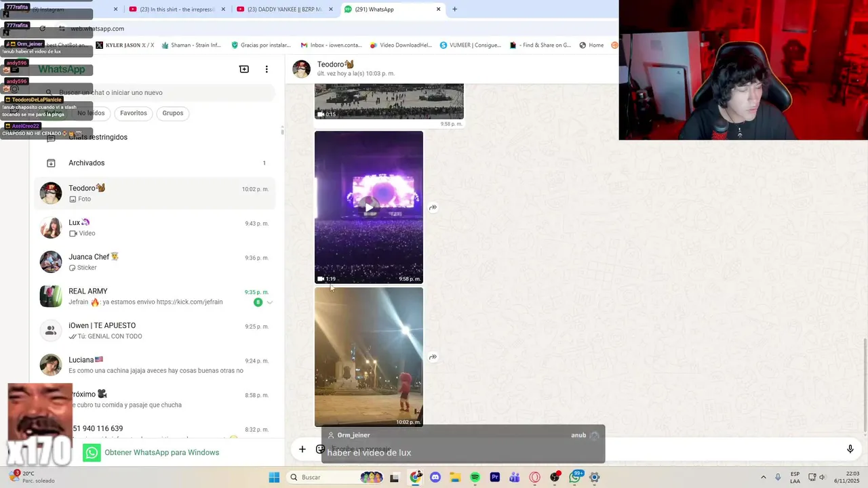Click the microphone icon in system tray
This screenshot has height=488, width=868.
778,477
